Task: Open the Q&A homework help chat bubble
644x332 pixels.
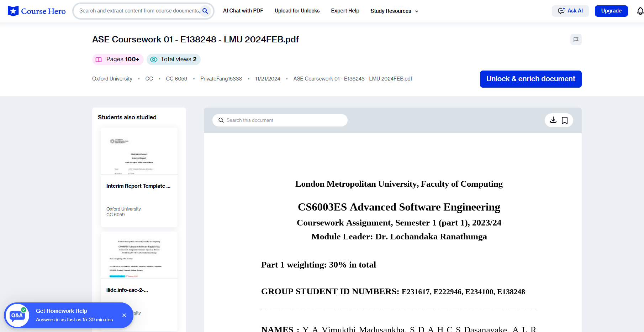Action: [x=16, y=315]
